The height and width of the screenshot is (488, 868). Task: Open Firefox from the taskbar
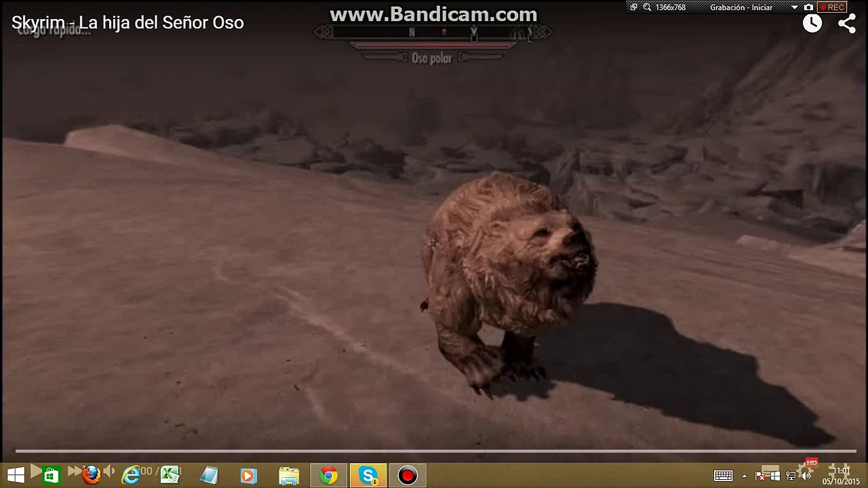(x=91, y=475)
